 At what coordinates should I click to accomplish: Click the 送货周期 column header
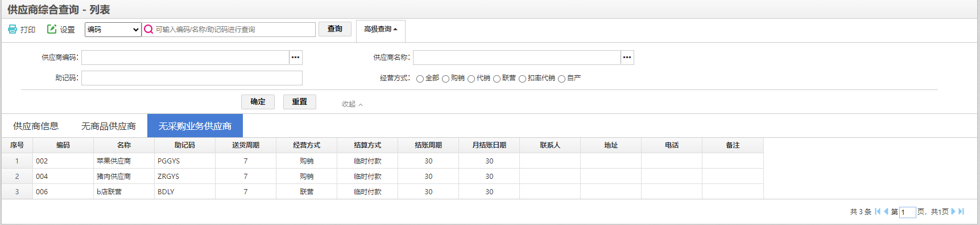point(246,145)
